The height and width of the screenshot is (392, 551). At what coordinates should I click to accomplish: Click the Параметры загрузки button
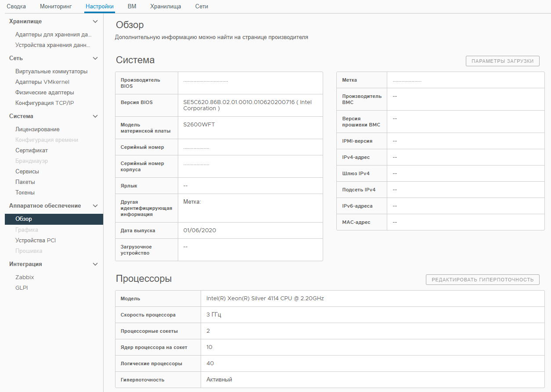tap(502, 61)
